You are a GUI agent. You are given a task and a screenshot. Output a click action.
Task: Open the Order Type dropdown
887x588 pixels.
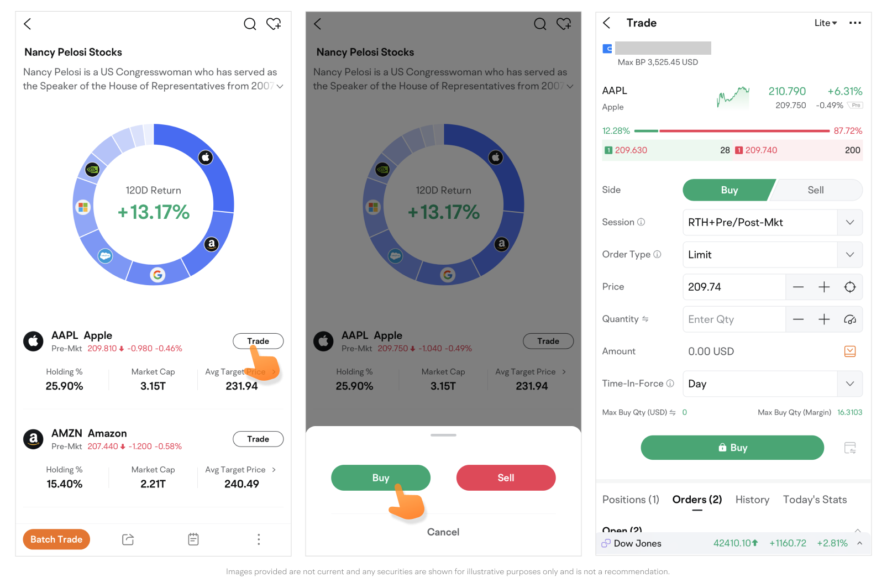772,255
